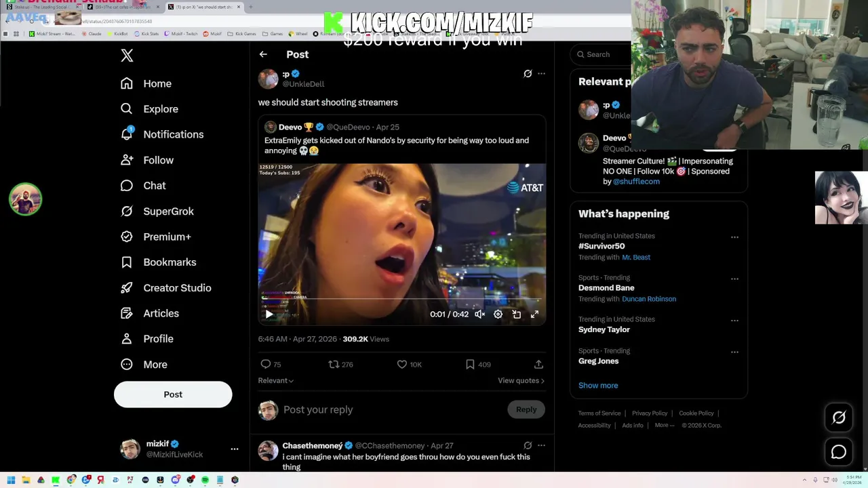Switch to the Stake.us browser tab
Image resolution: width=868 pixels, height=488 pixels.
(42, 7)
